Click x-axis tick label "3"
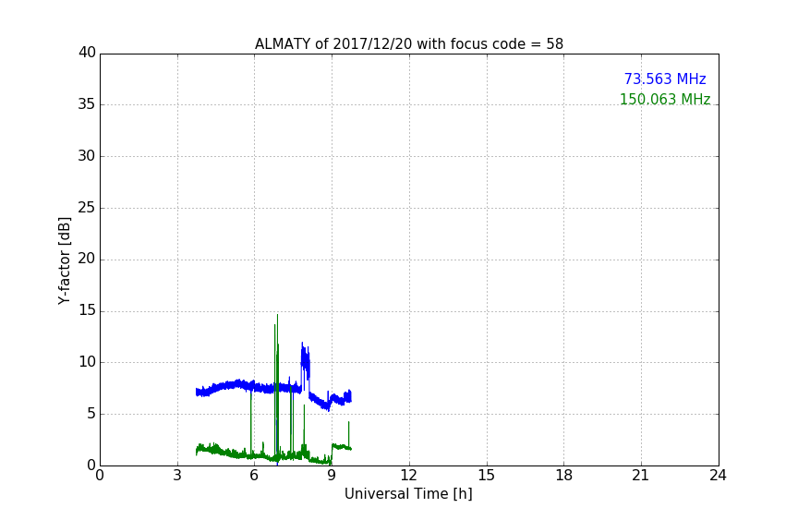Screen dimensions: 798x532 pos(177,476)
